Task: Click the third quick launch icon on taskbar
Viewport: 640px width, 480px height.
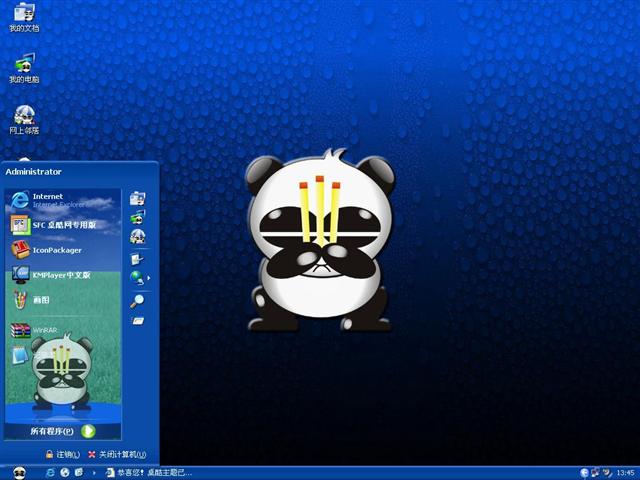Action: (79, 473)
